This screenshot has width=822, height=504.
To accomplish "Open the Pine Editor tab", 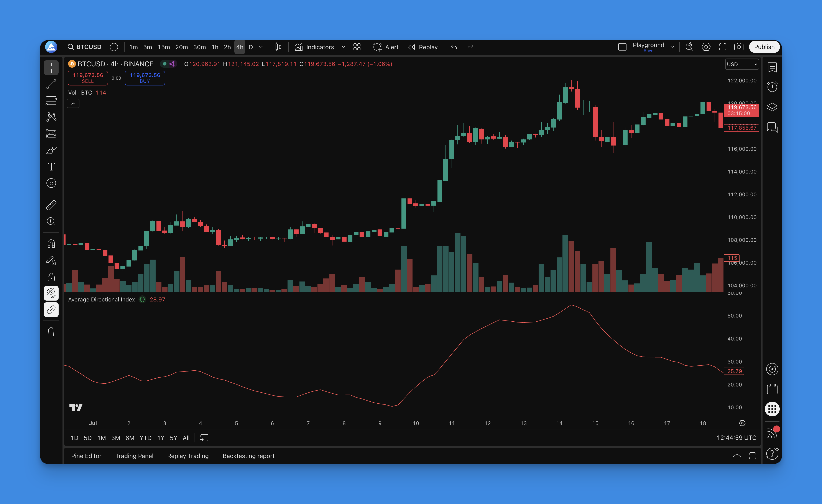I will pyautogui.click(x=86, y=456).
